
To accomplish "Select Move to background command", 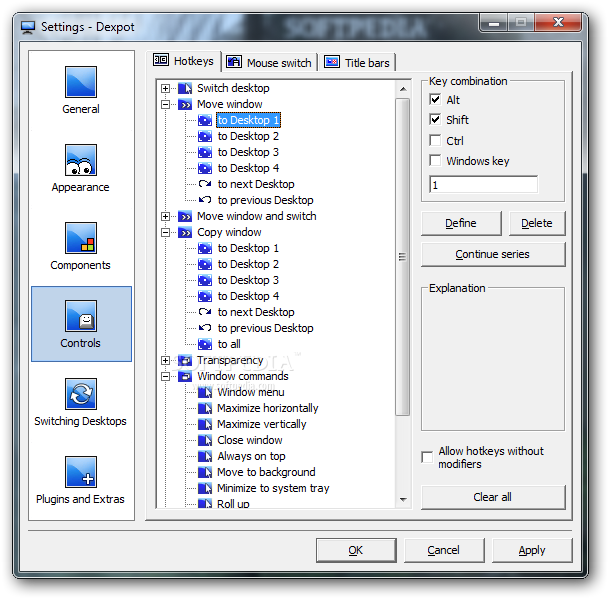I will click(266, 472).
